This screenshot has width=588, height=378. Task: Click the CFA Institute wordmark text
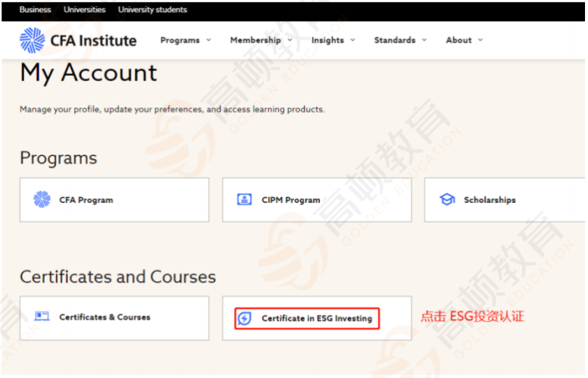(95, 40)
